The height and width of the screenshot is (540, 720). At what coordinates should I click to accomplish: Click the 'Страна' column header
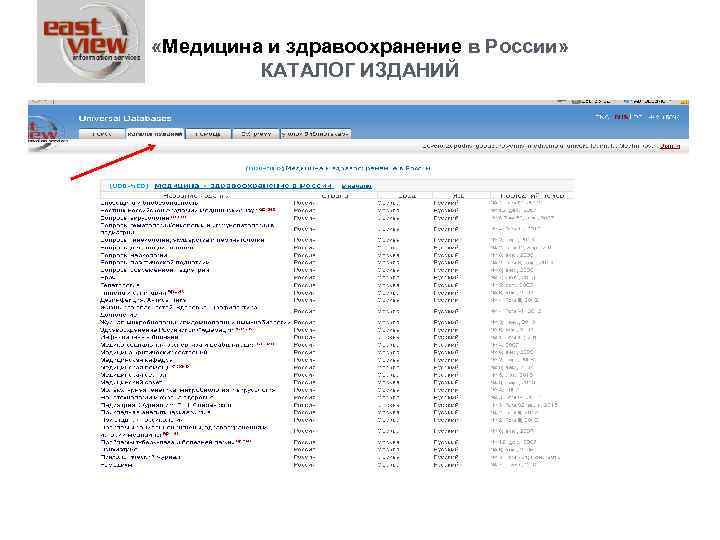point(335,196)
